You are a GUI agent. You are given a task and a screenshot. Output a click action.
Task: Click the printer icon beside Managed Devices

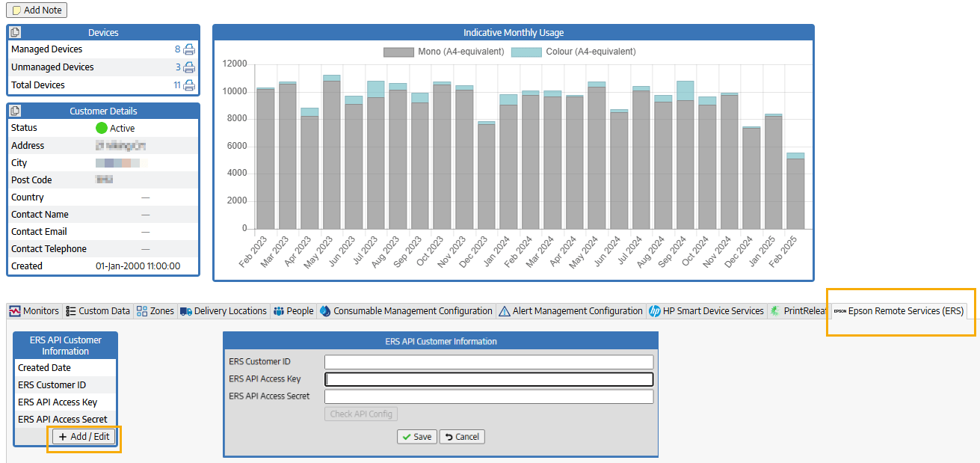tap(189, 49)
